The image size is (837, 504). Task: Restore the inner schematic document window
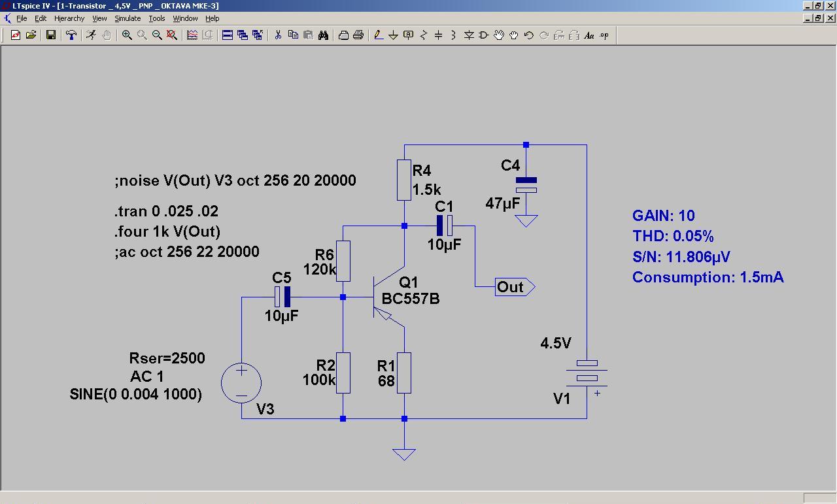pos(817,18)
